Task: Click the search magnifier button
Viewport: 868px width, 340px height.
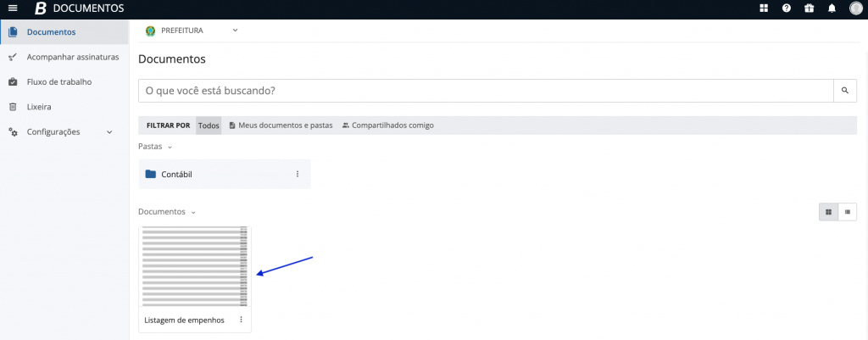Action: tap(844, 90)
